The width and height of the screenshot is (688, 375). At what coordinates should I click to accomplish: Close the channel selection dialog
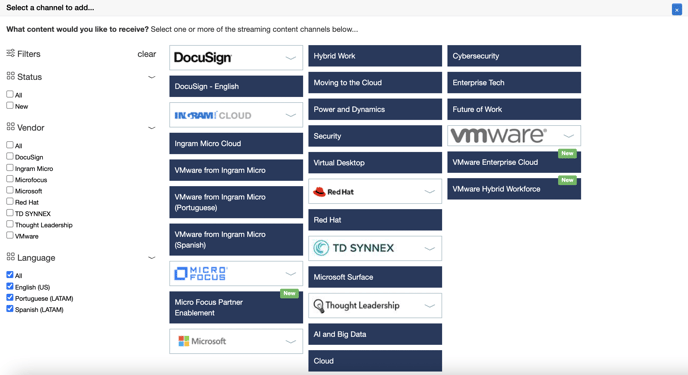click(677, 10)
